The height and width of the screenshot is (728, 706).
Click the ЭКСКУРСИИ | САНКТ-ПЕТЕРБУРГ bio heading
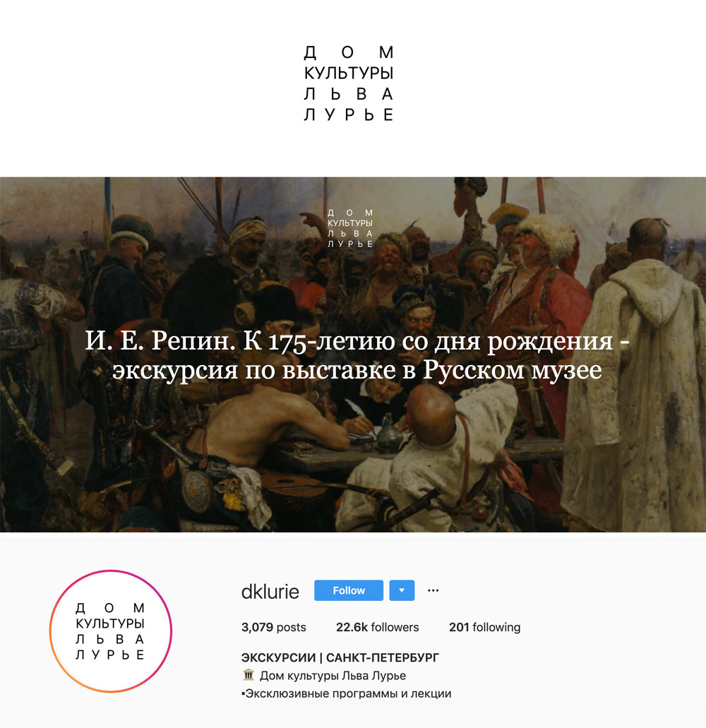[x=340, y=657]
